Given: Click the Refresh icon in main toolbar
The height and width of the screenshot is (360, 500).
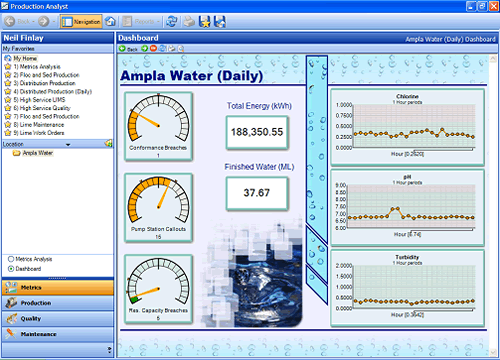Looking at the screenshot, I should 172,22.
